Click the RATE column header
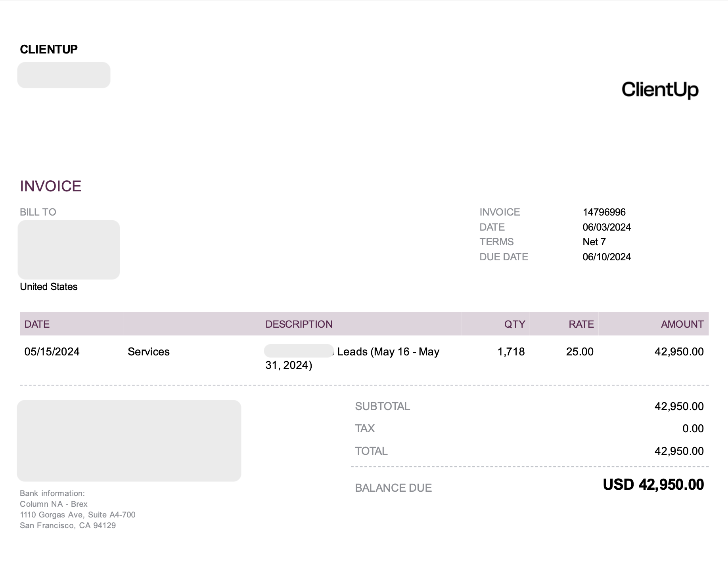The width and height of the screenshot is (728, 588). pos(581,325)
